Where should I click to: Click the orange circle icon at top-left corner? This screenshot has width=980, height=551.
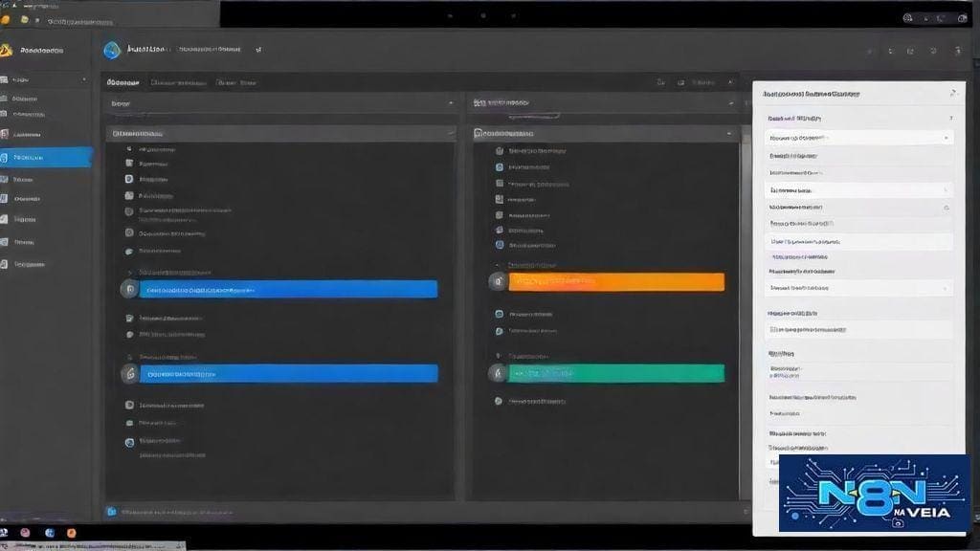click(x=6, y=20)
